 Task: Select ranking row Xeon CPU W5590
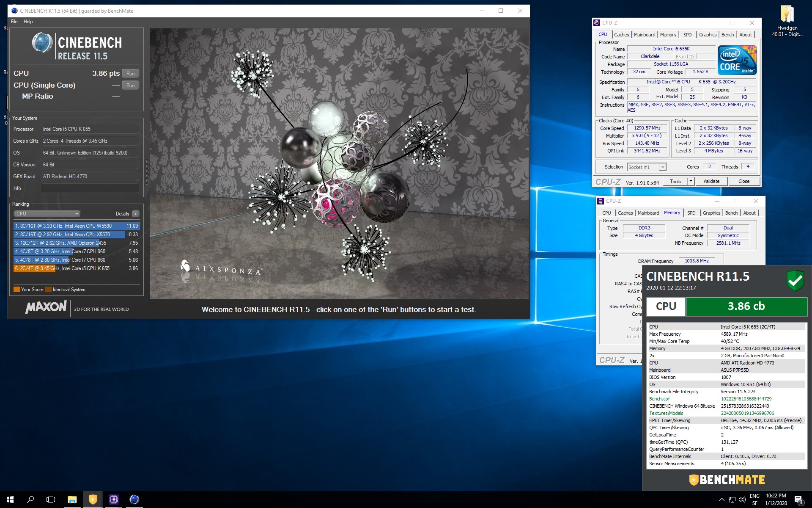pos(77,226)
